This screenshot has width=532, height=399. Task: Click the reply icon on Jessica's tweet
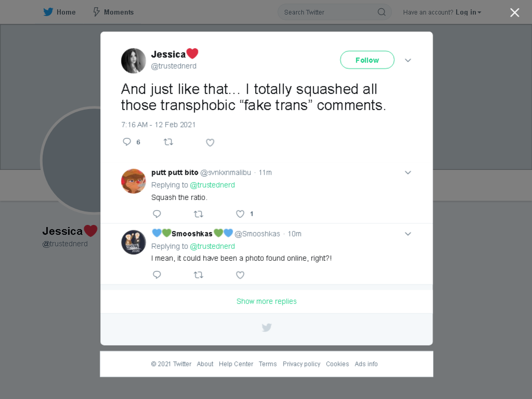point(127,142)
